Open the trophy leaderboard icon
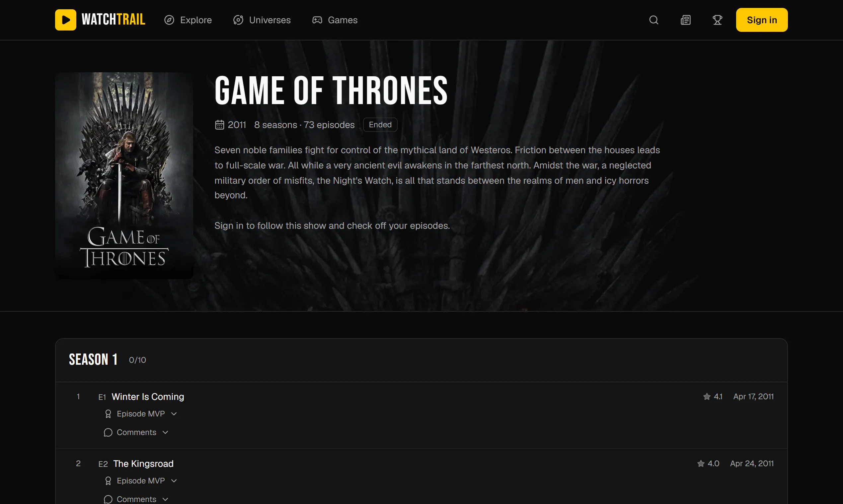This screenshot has width=843, height=504. (717, 20)
